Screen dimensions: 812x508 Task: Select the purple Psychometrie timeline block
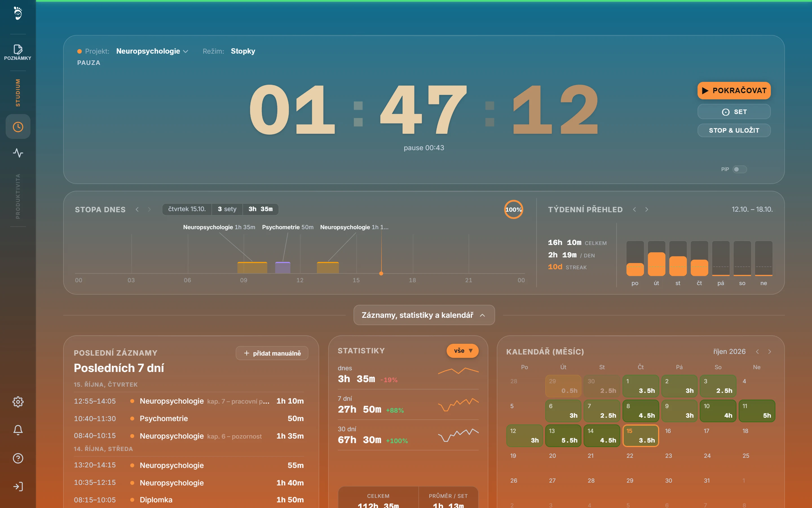click(x=283, y=268)
